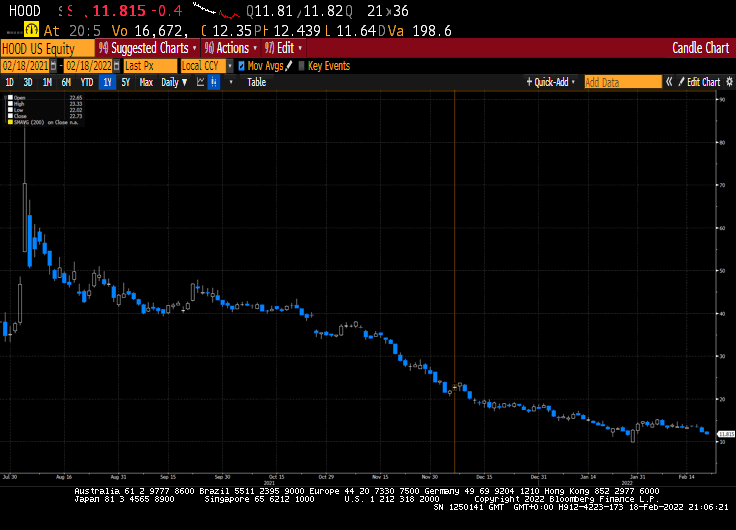Click the current price tag on the y-axis

[727, 434]
